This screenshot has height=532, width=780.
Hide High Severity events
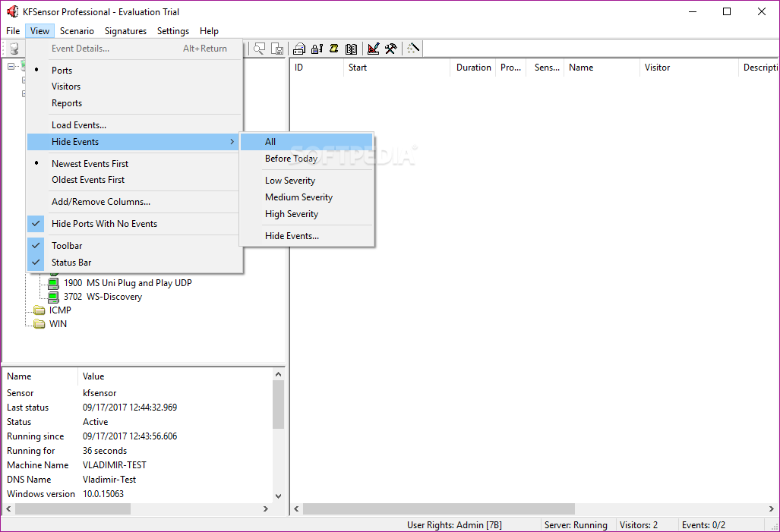coord(306,214)
